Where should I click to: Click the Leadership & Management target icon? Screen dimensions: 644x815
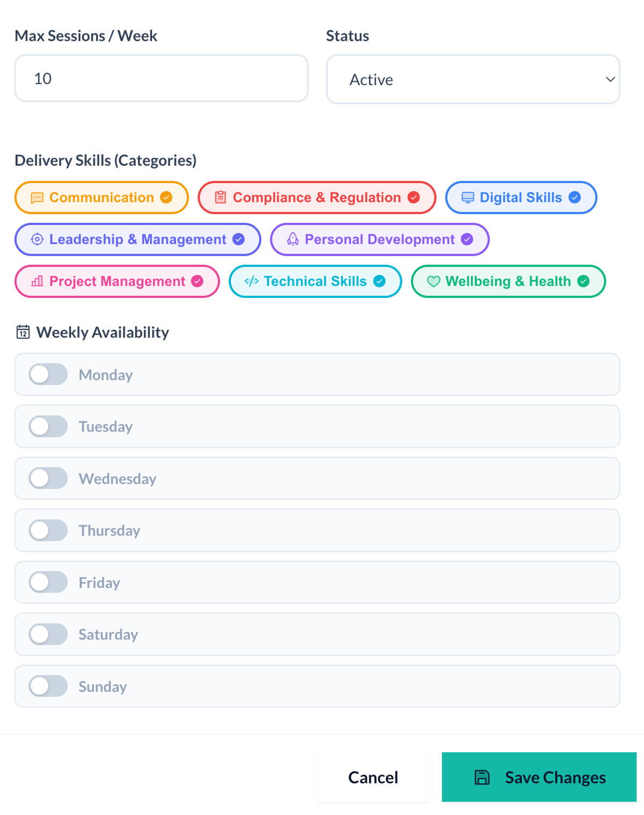pyautogui.click(x=37, y=239)
